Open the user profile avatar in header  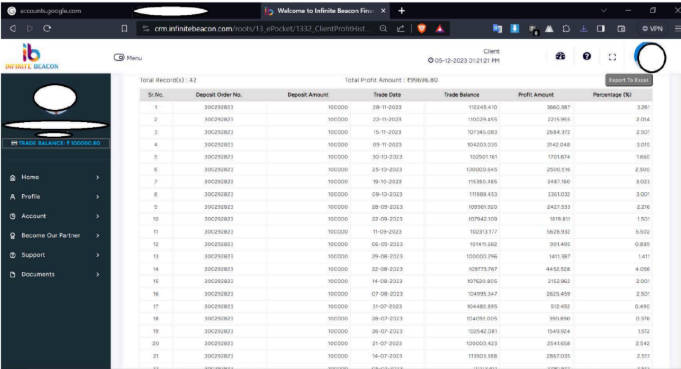[x=650, y=57]
